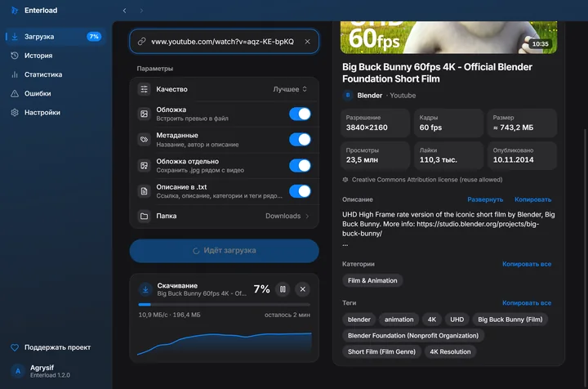The width and height of the screenshot is (588, 389).
Task: Click the Размер 743,2 МБ card
Action: (522, 123)
